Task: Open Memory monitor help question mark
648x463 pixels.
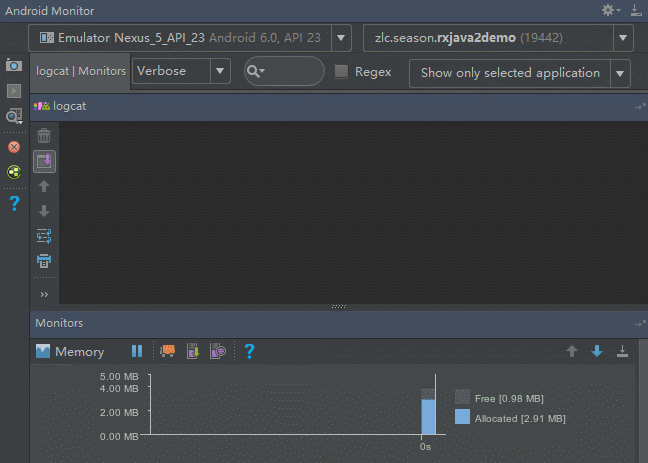Action: [x=249, y=351]
